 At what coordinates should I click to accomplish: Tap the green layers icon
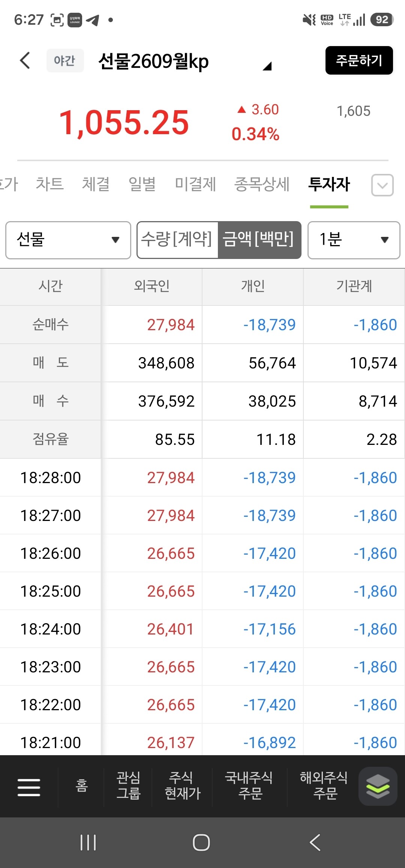coord(378,786)
